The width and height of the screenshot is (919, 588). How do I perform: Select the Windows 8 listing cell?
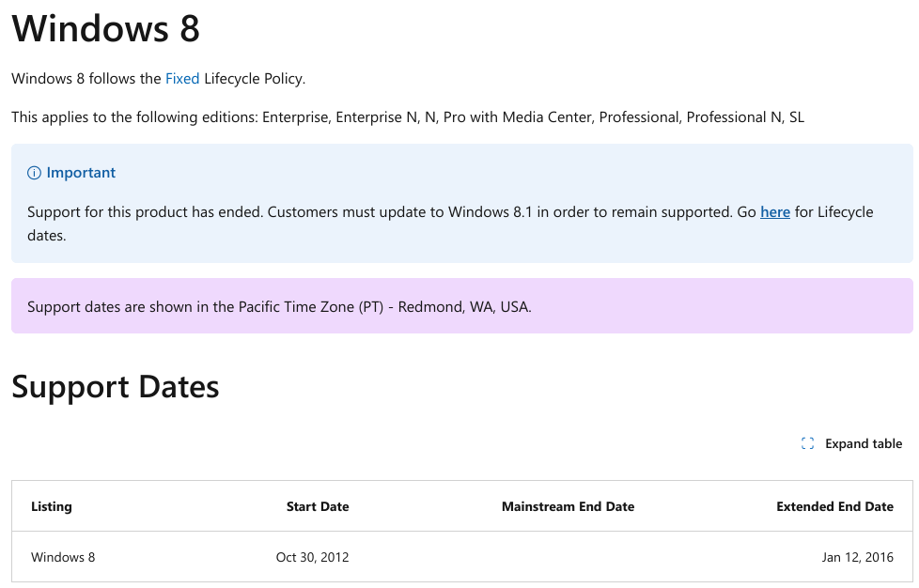coord(63,557)
